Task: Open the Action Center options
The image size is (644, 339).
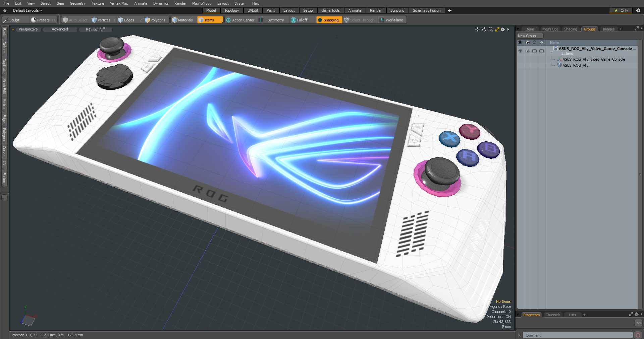Action: 240,20
